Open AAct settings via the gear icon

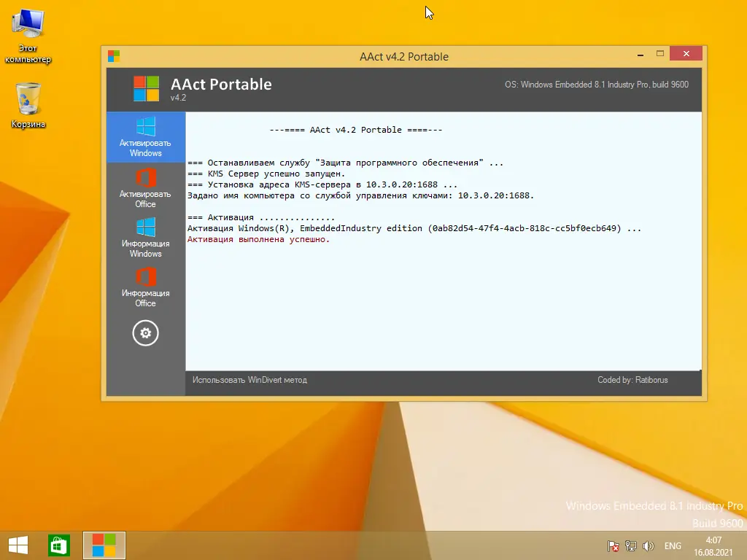(145, 333)
